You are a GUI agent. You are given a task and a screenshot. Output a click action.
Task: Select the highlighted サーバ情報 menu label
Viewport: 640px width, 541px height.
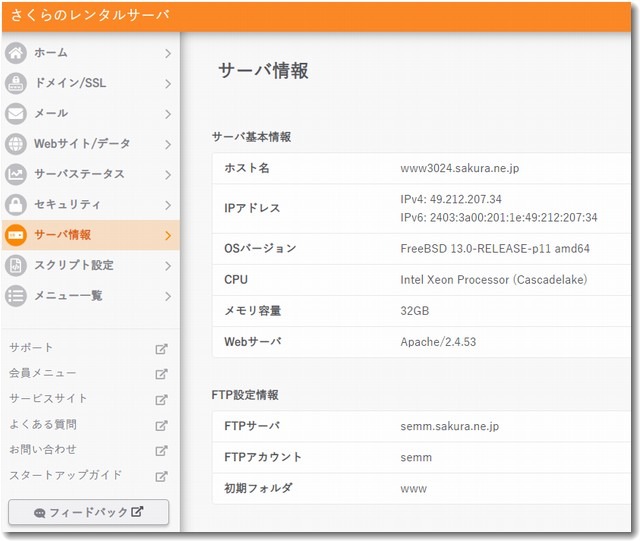click(x=62, y=235)
